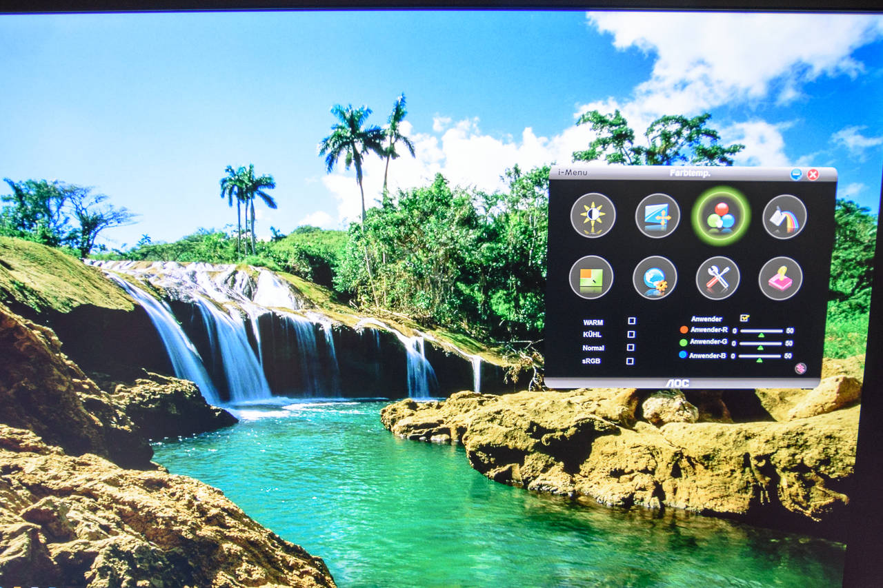Open the Luminance brightness sun icon
Viewport: 883px width, 588px height.
click(593, 216)
